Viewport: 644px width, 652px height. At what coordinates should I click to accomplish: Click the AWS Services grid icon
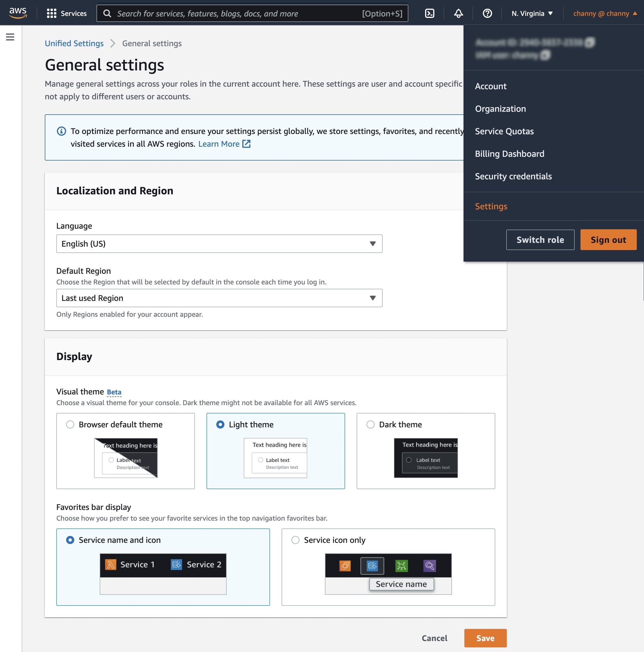tap(52, 12)
